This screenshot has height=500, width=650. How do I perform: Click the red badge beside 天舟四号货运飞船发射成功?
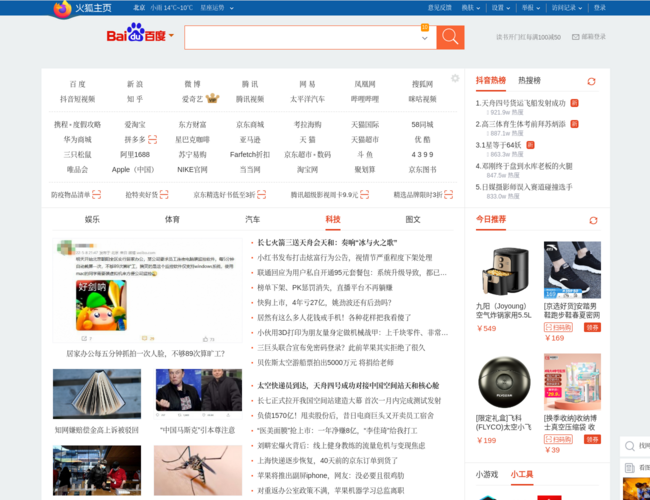pos(575,103)
